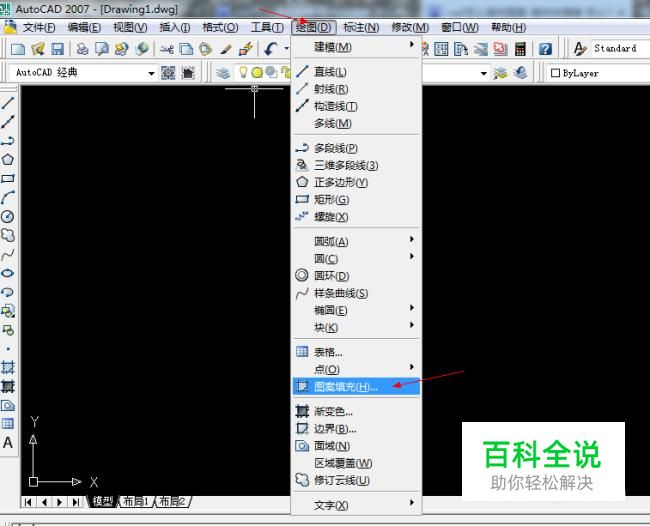Click the last-tab navigation arrow button

pos(75,502)
